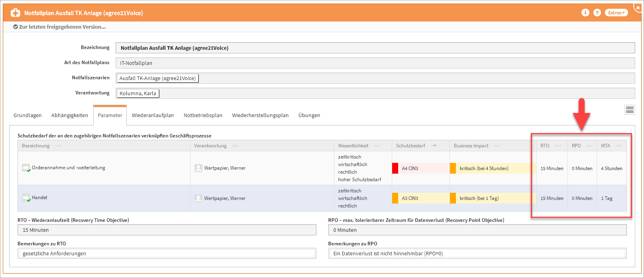Click process icon next to Handel
Screen dimensions: 644x278
(x=26, y=198)
